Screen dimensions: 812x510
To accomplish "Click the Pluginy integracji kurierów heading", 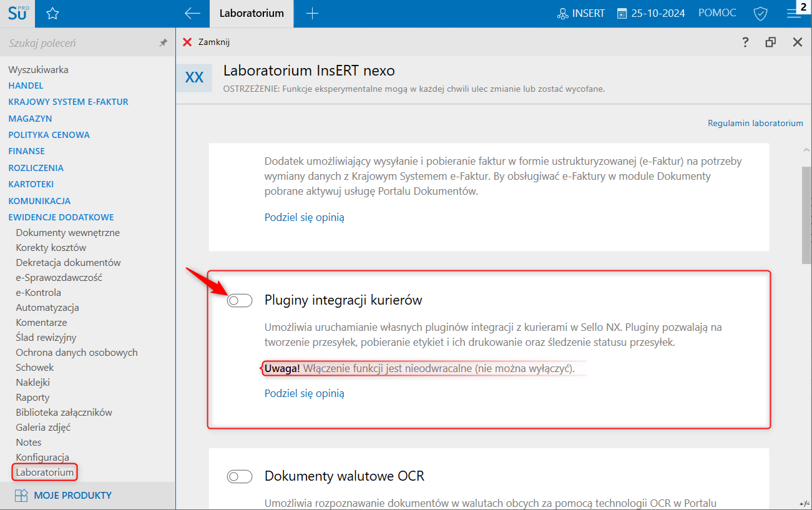I will click(x=343, y=300).
